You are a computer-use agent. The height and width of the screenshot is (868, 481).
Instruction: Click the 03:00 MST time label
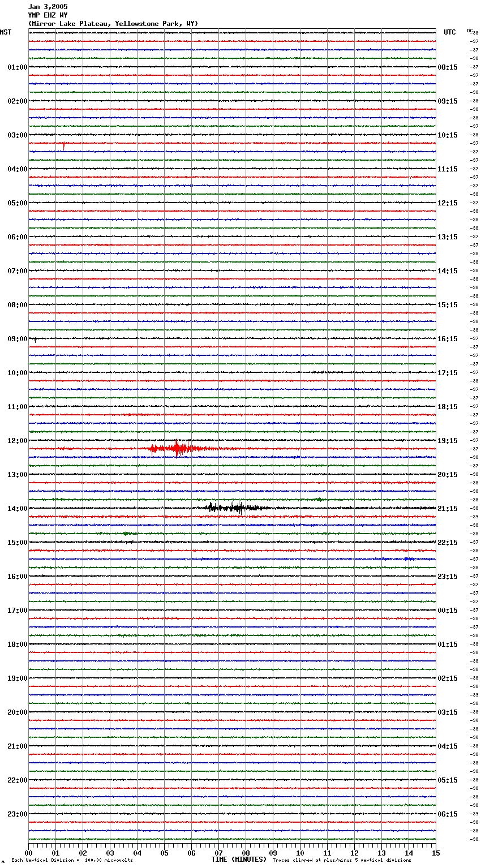(x=17, y=135)
